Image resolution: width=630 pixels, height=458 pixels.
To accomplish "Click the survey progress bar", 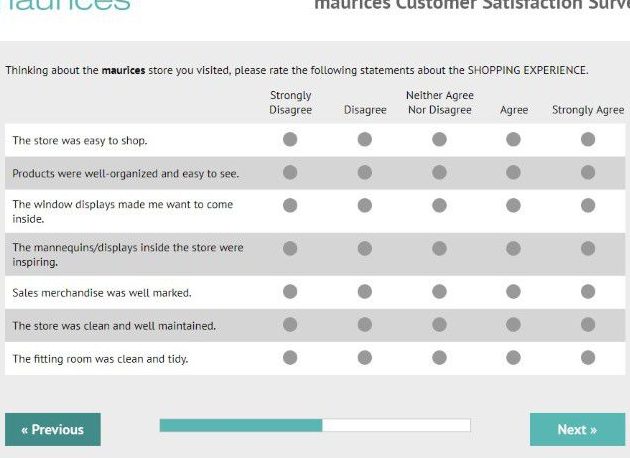I will [314, 425].
